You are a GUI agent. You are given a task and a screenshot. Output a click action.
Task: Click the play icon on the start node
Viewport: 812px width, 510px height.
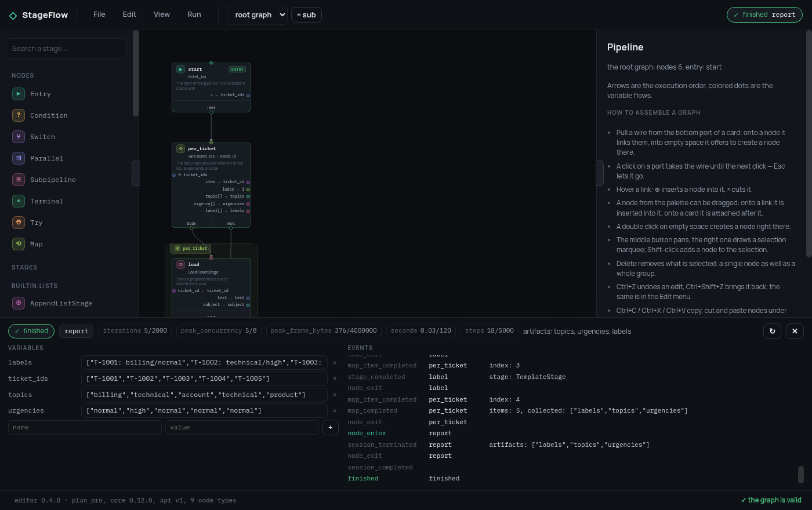pos(180,69)
